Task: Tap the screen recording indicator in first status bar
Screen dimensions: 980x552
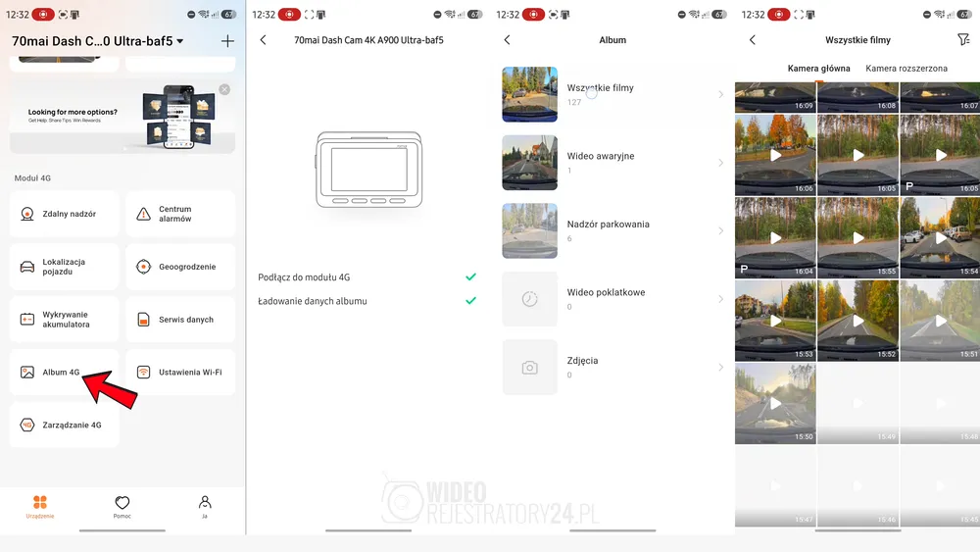Action: (43, 14)
